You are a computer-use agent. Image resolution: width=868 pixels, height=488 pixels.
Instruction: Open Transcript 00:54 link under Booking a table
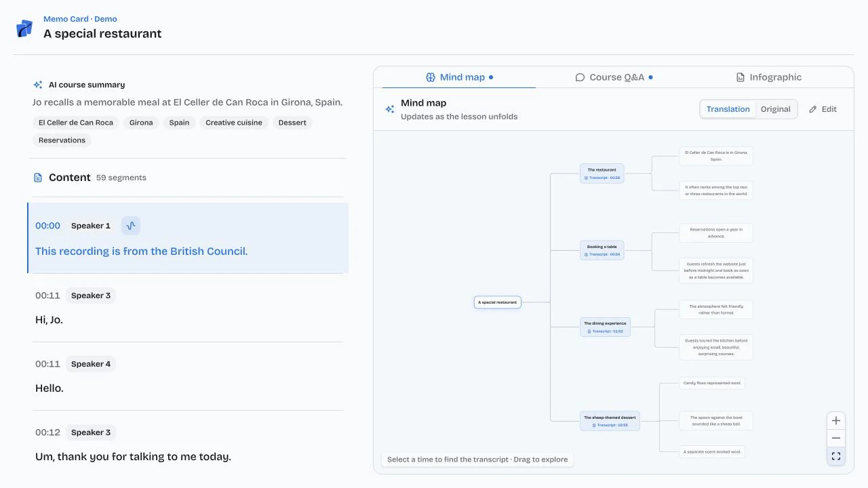pyautogui.click(x=602, y=254)
